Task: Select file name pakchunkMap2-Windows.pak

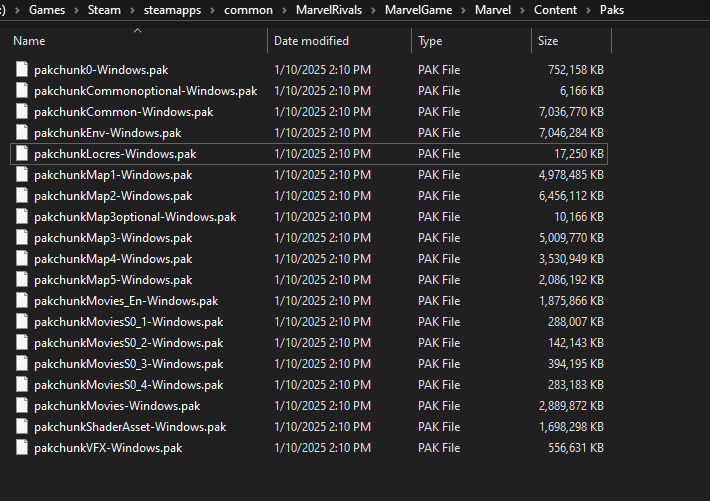Action: 113,196
